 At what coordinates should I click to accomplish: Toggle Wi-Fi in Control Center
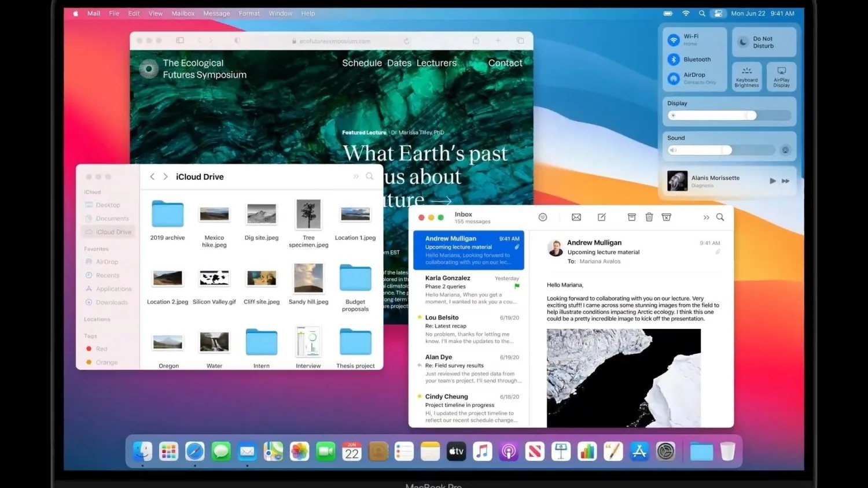tap(674, 40)
